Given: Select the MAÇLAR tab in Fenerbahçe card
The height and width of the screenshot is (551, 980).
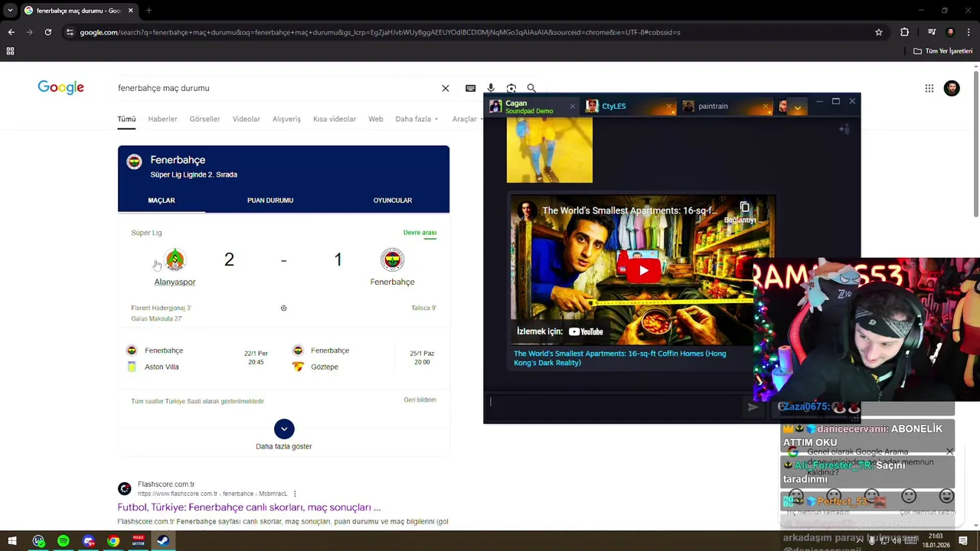Looking at the screenshot, I should click(162, 201).
